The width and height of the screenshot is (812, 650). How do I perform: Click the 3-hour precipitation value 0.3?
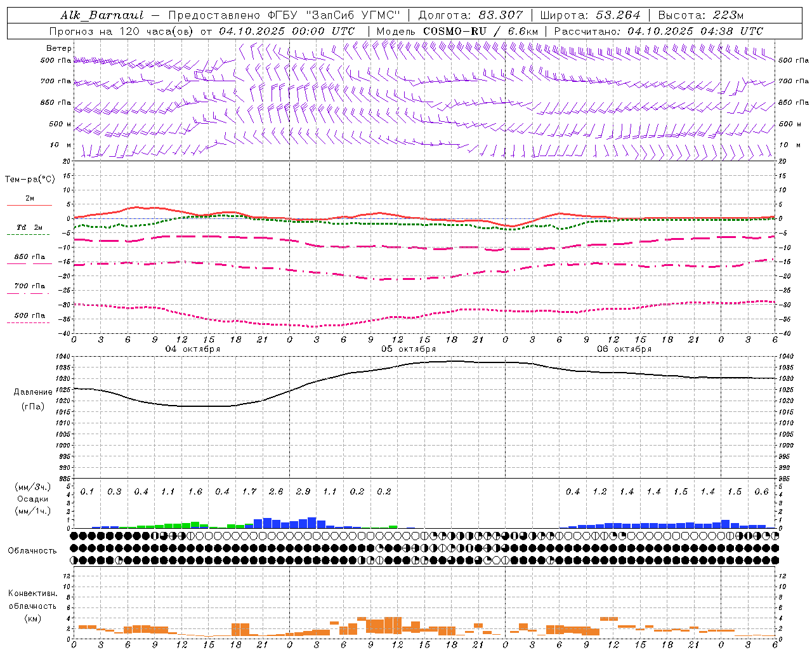(114, 492)
